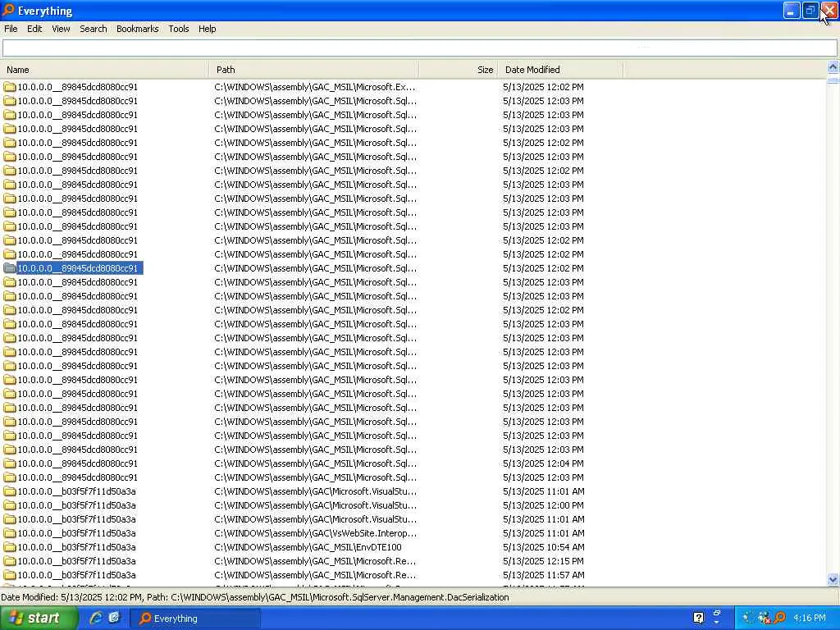This screenshot has height=630, width=840.
Task: Click scrollbar up arrow of results list
Action: 833,67
